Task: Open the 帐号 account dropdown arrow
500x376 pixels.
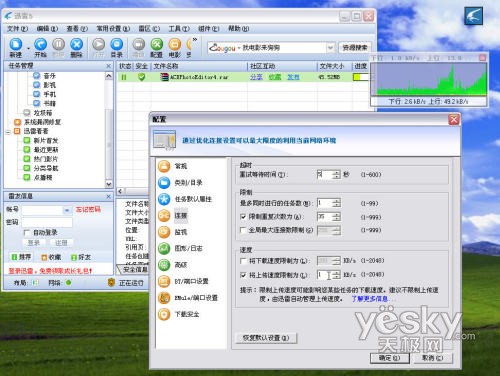Action: click(67, 210)
